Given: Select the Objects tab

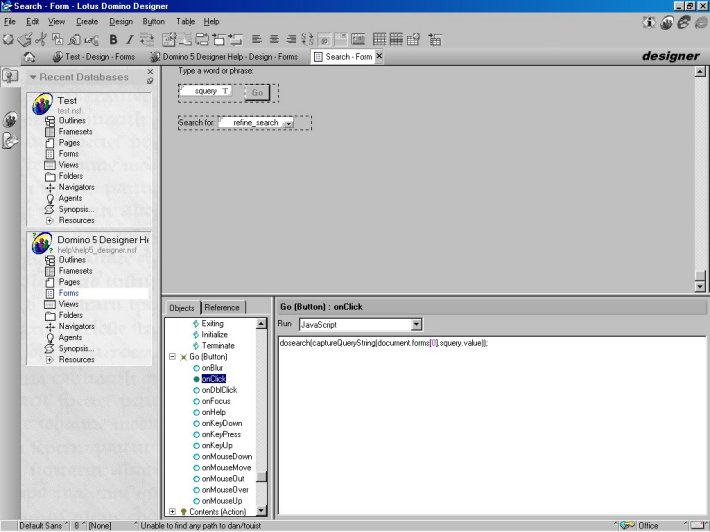Looking at the screenshot, I should click(182, 308).
